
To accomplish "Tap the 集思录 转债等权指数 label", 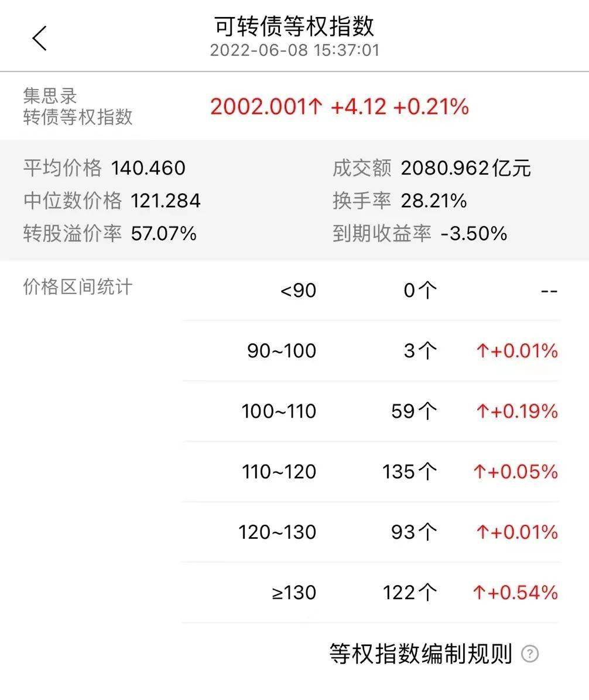I will pos(78,106).
